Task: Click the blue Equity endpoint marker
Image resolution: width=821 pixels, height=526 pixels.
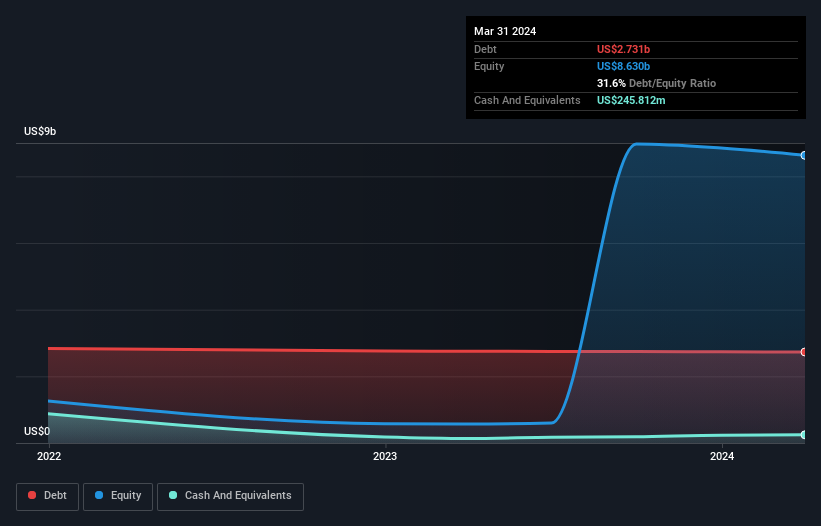Action: pyautogui.click(x=804, y=155)
